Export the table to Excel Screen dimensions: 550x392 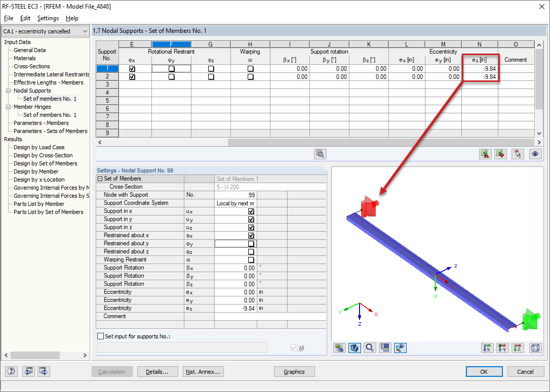pos(500,154)
